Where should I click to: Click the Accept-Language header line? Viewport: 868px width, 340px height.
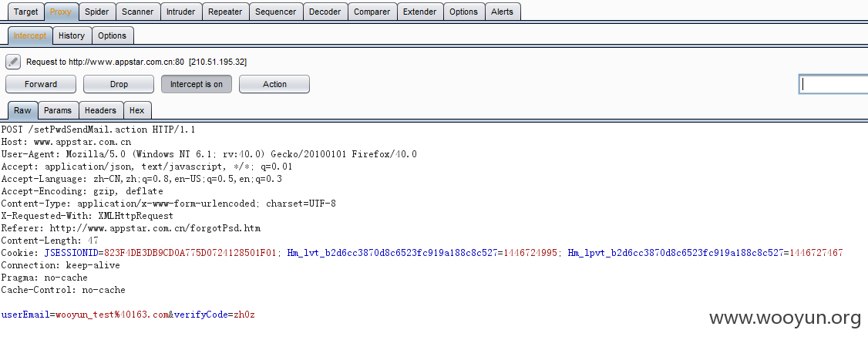pyautogui.click(x=141, y=179)
